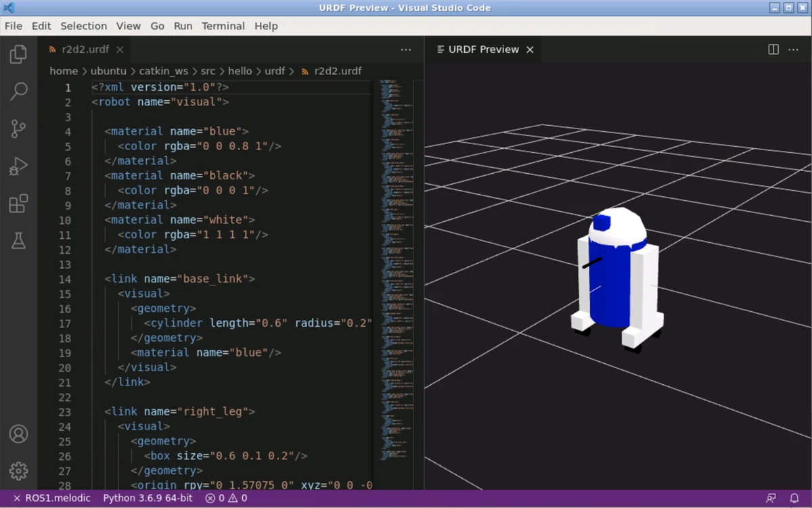Screen dimensions: 812x508
Task: Close the r2d2.urdf editor tab
Action: pyautogui.click(x=120, y=49)
